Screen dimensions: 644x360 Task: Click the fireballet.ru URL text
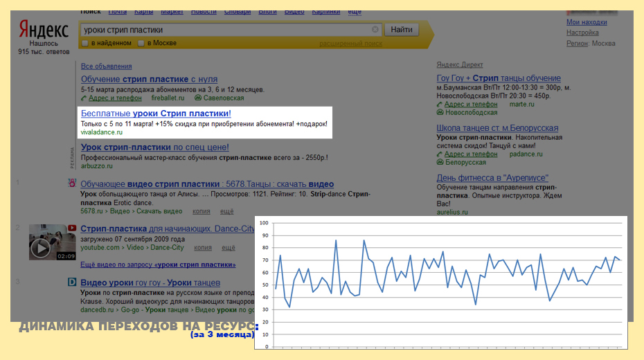168,98
